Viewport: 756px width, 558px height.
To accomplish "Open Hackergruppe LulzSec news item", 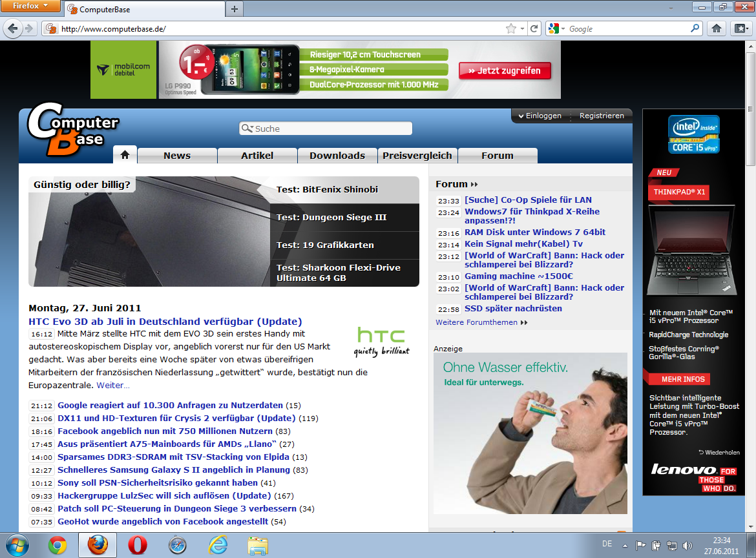I will [164, 495].
